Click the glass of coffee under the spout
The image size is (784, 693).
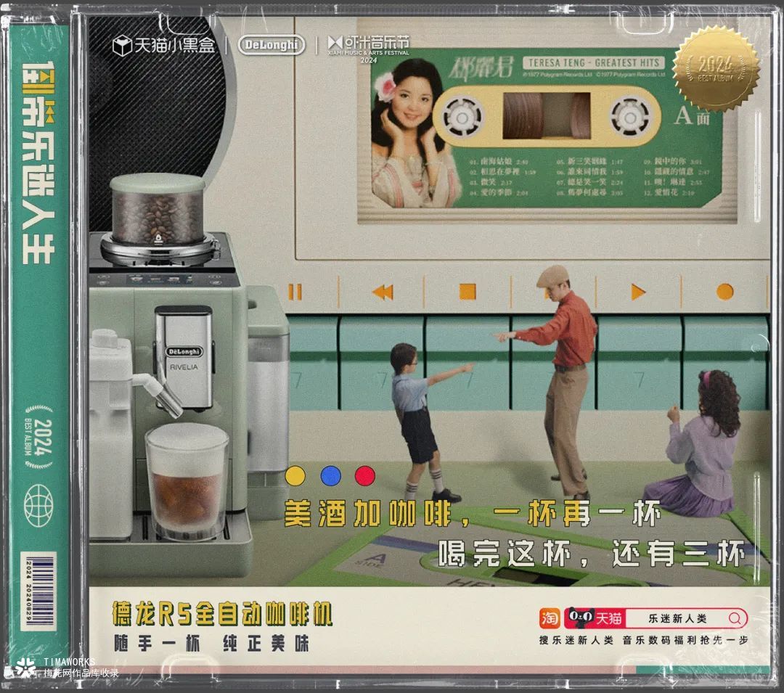pos(187,481)
